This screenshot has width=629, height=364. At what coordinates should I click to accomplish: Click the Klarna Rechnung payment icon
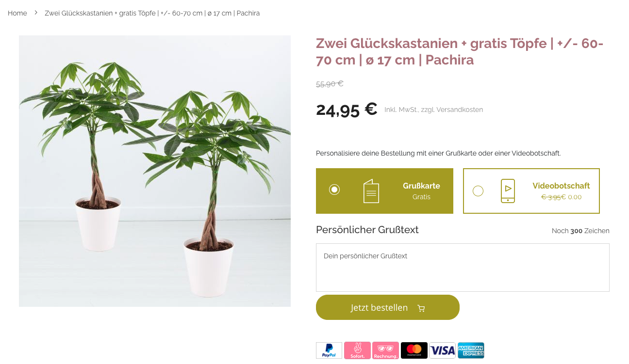pos(386,350)
